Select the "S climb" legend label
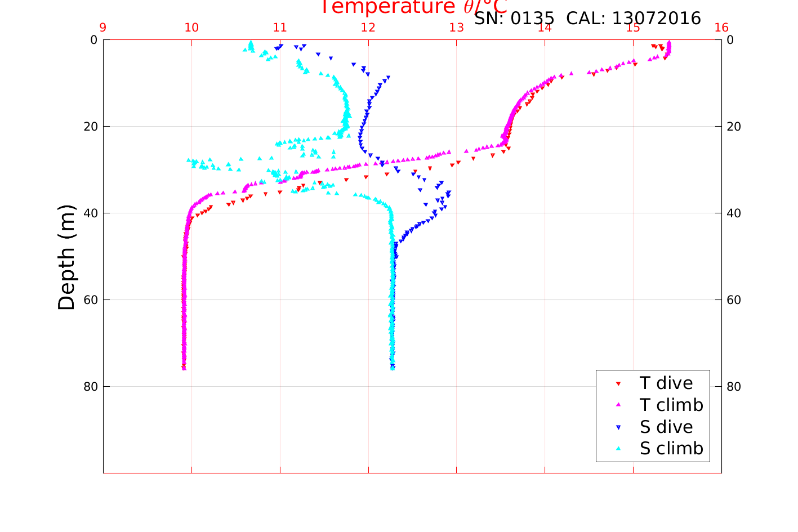Image resolution: width=798 pixels, height=532 pixels. click(671, 449)
